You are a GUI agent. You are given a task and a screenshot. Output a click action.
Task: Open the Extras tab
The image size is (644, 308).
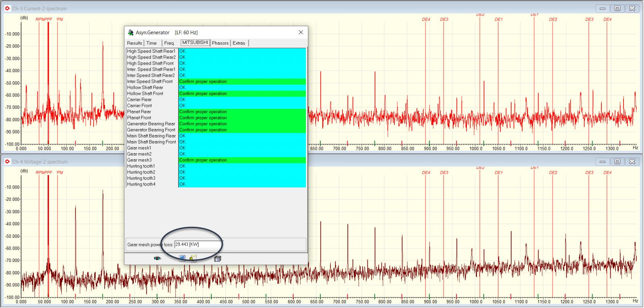click(239, 43)
